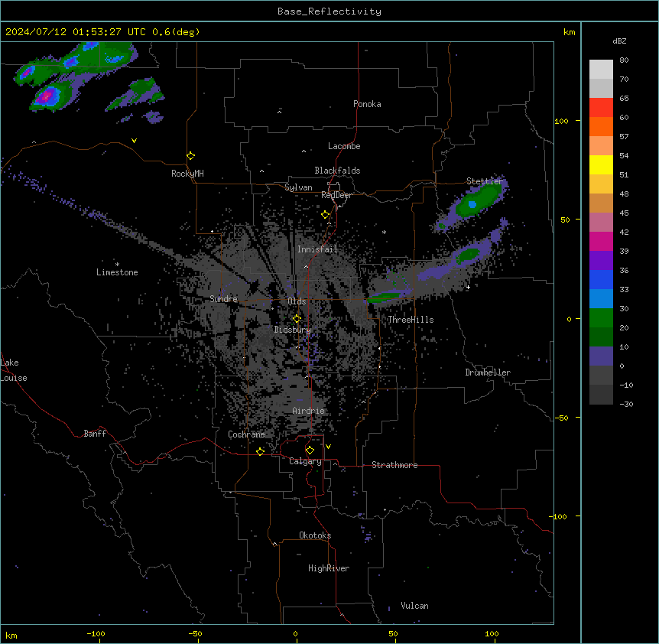Click the Olds label

tap(297, 301)
